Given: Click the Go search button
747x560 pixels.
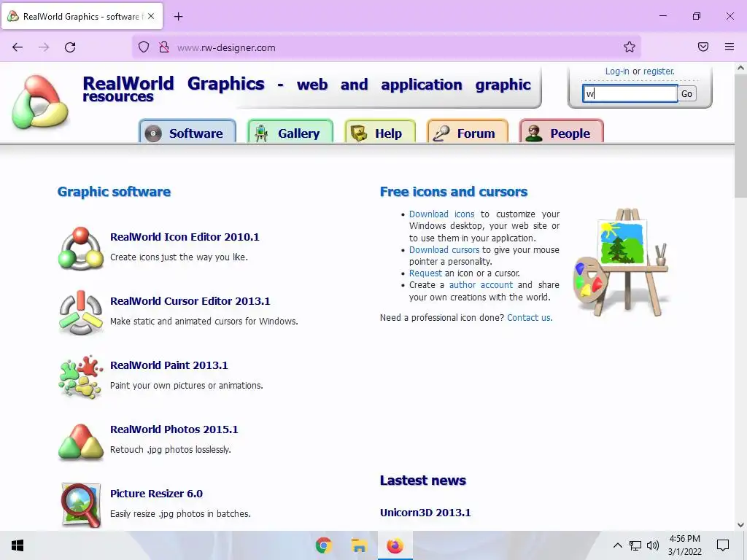Looking at the screenshot, I should (686, 94).
